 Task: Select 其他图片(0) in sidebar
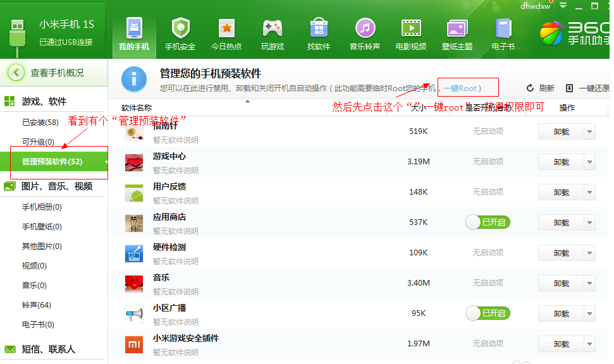(x=42, y=246)
